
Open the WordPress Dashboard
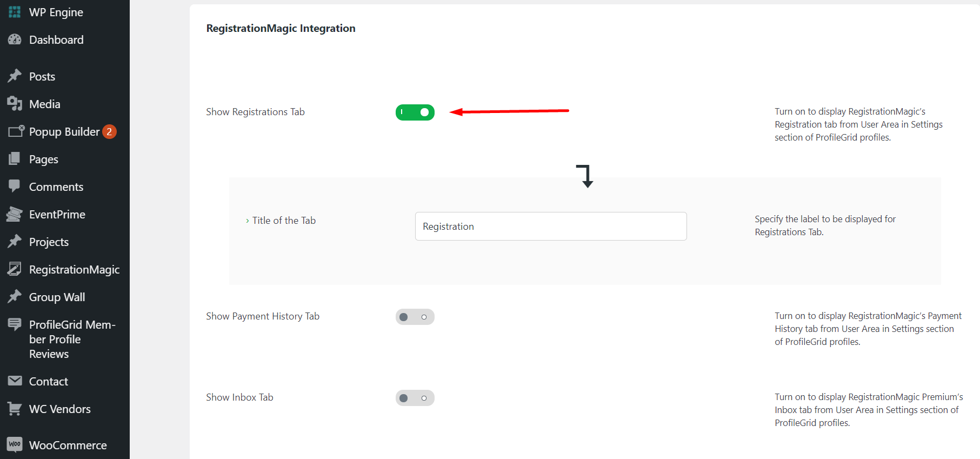[57, 39]
